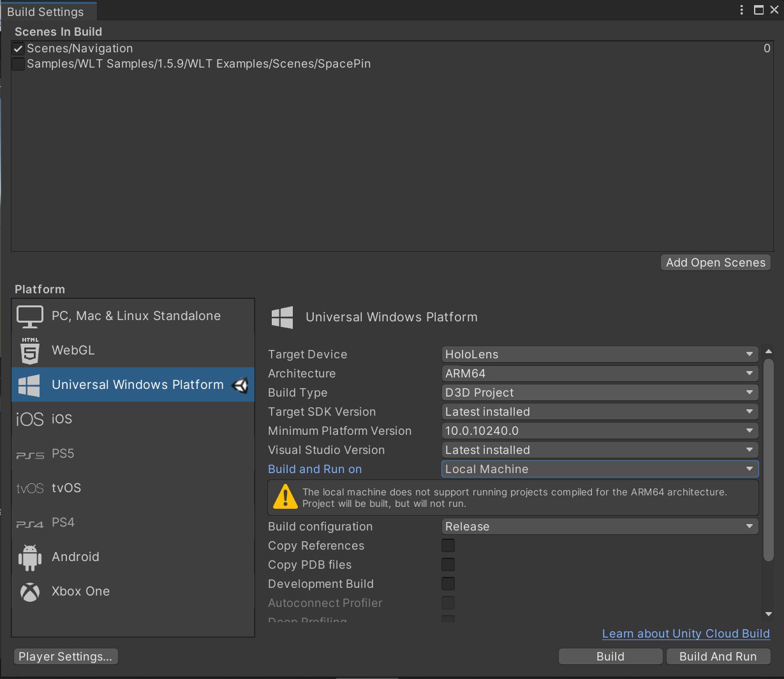Open the window options three-dot menu
The height and width of the screenshot is (679, 784).
pyautogui.click(x=741, y=10)
